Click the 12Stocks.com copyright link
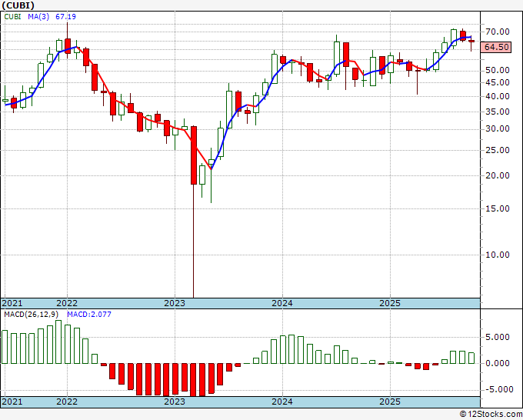 [491, 415]
